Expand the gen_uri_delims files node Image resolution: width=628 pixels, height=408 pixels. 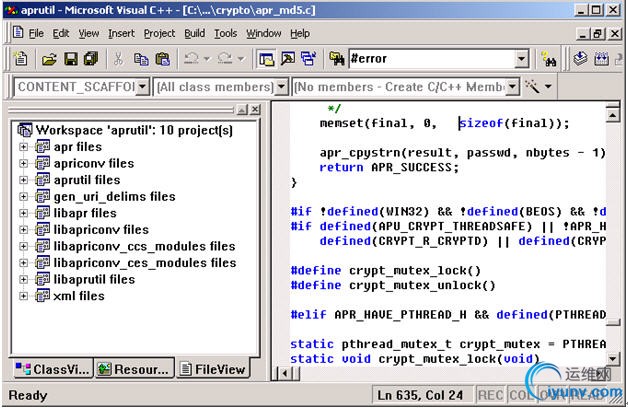[24, 197]
